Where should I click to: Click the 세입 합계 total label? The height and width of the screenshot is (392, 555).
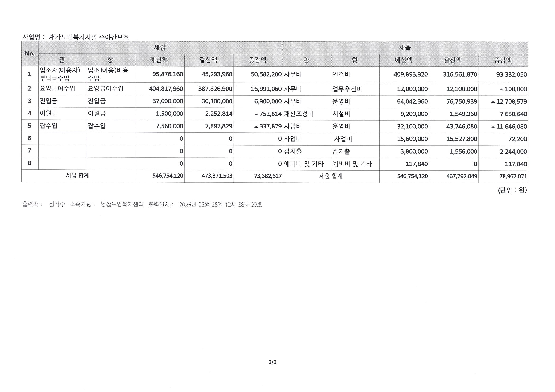(x=78, y=176)
